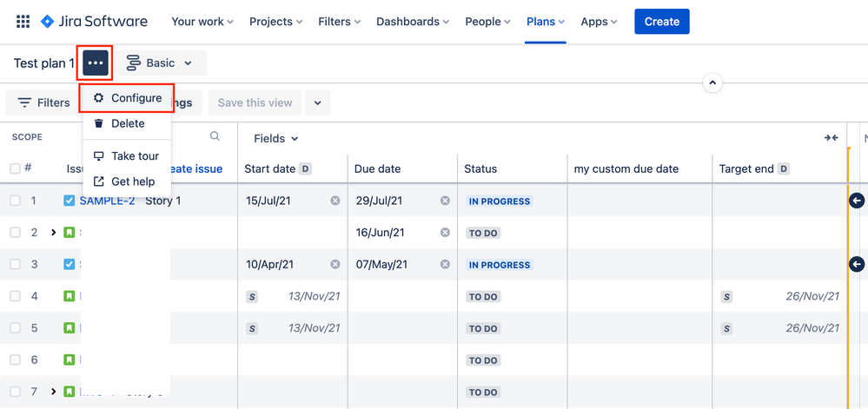This screenshot has width=868, height=409.
Task: Check the checkbox for row 3
Action: 15,265
